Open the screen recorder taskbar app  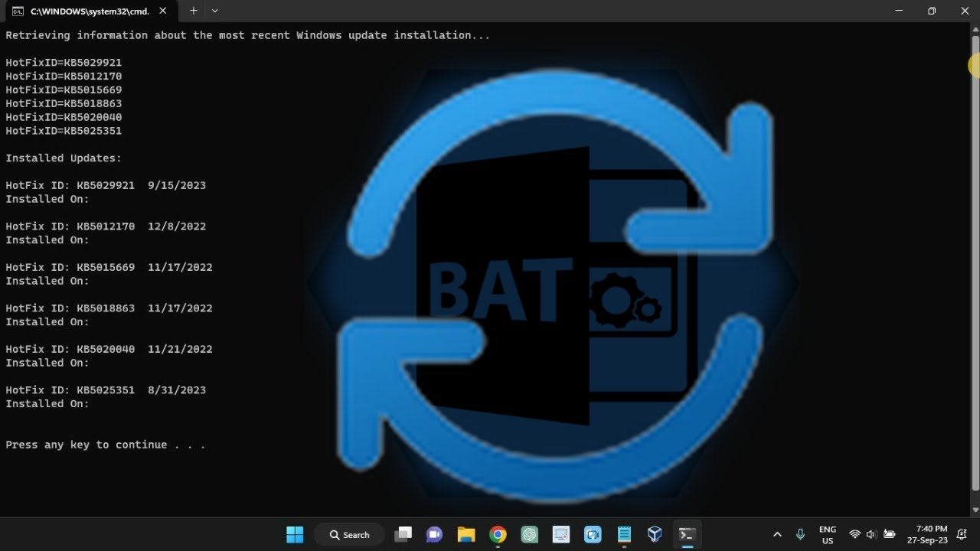pos(561,535)
